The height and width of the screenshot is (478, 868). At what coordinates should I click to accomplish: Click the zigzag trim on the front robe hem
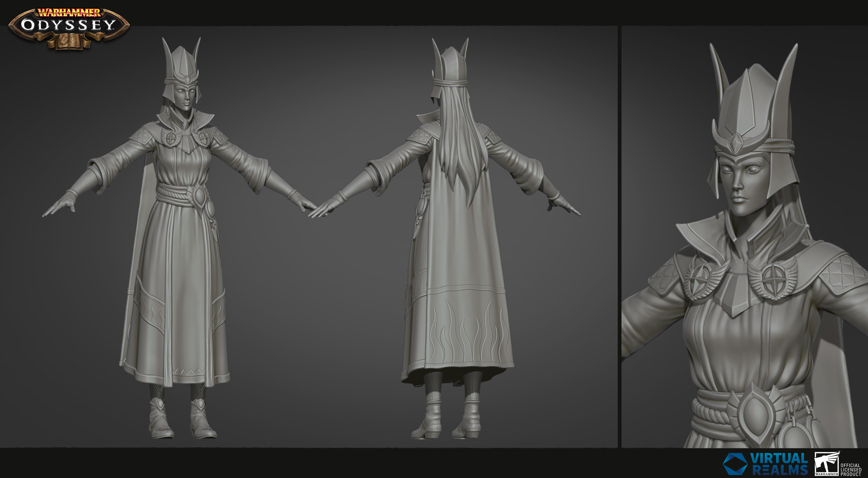point(189,372)
